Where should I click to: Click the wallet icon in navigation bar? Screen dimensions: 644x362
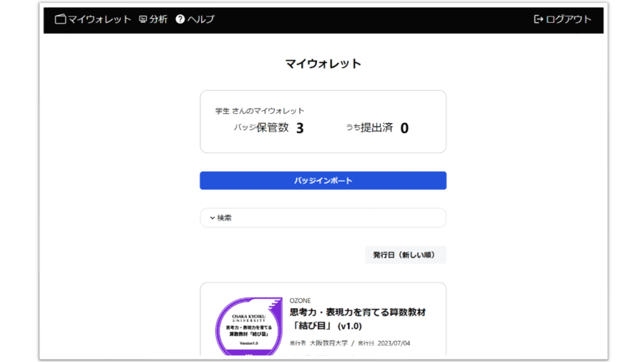click(60, 19)
